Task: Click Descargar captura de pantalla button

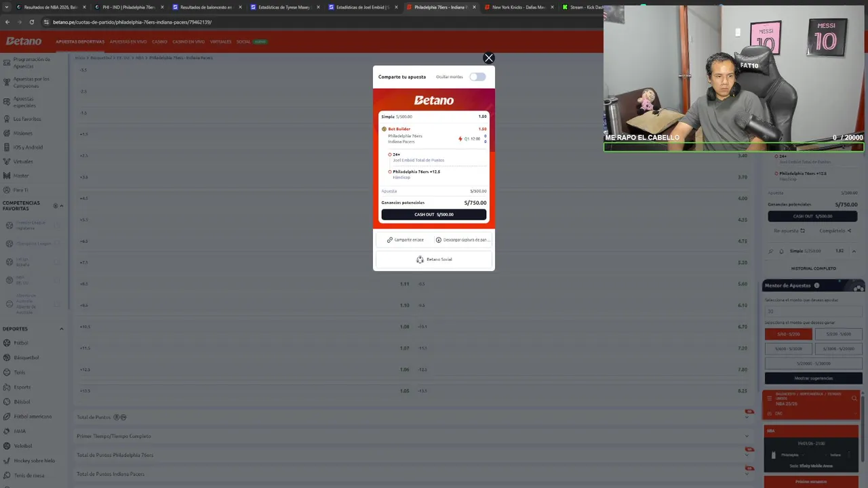Action: (462, 240)
